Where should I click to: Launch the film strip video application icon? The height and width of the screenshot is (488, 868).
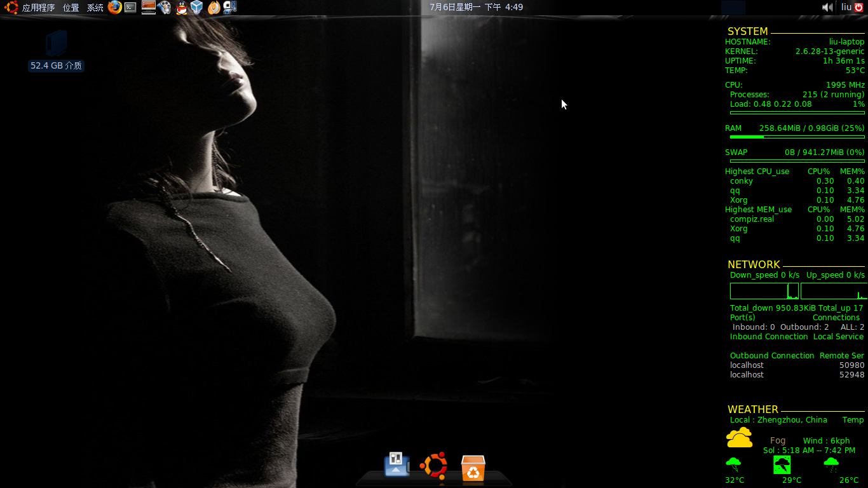click(230, 8)
